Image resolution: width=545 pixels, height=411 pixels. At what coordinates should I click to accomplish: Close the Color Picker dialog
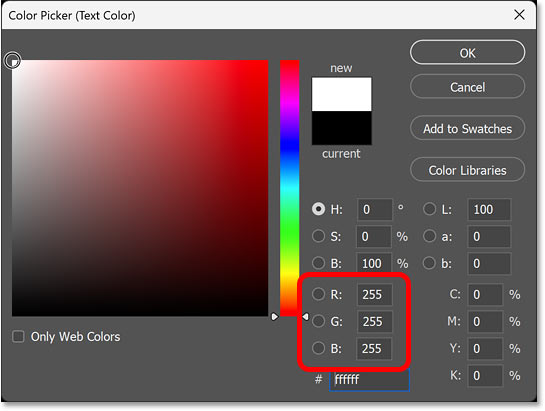coord(519,15)
